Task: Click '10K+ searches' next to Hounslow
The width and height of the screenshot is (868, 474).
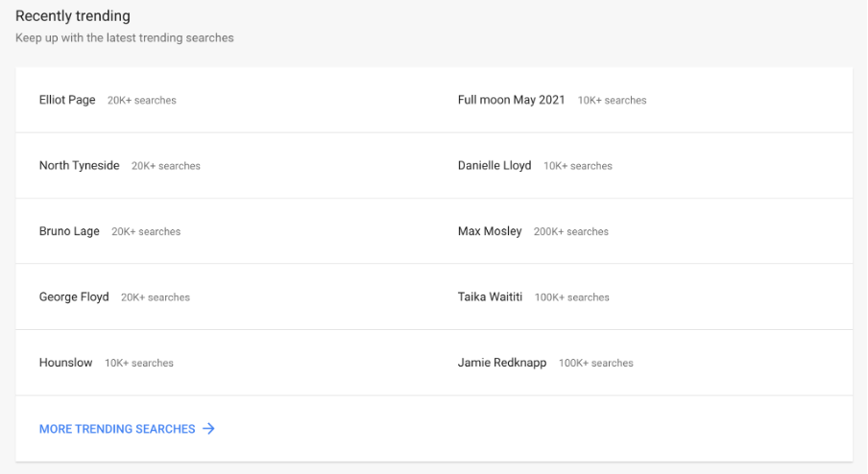Action: click(x=139, y=364)
